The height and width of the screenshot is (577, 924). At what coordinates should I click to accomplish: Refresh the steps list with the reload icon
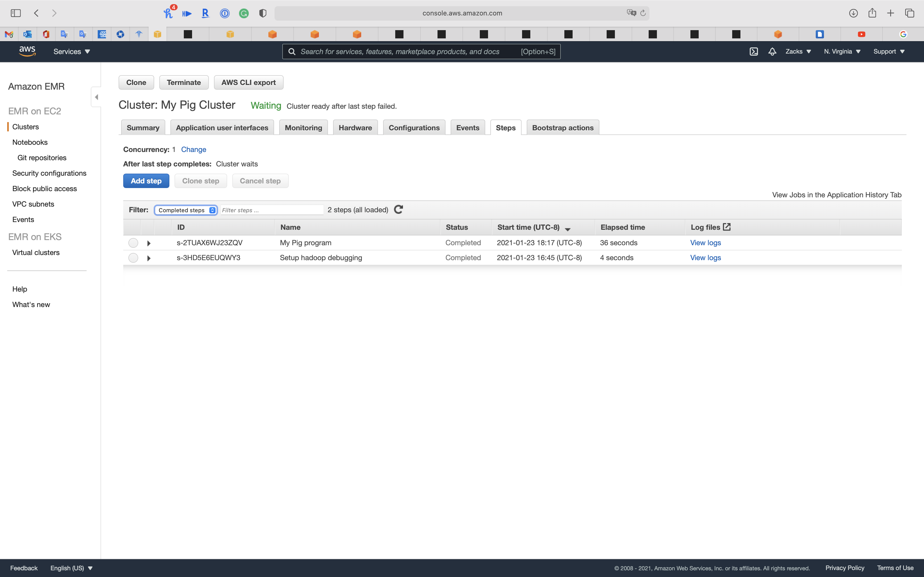(x=398, y=209)
